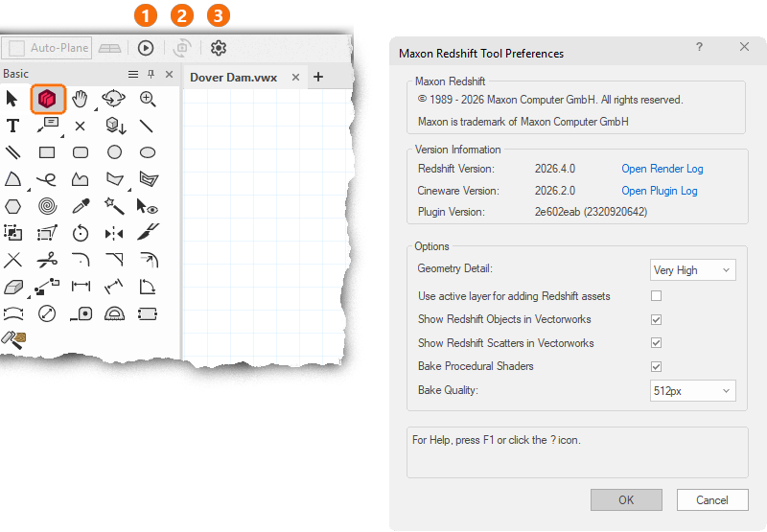Pick the Split knife tool
This screenshot has width=767, height=532.
149,232
